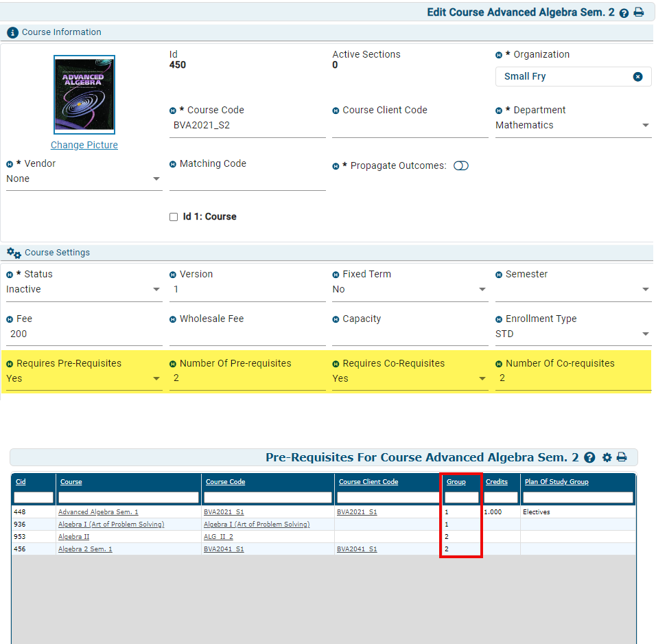This screenshot has height=644, width=656.
Task: Click the help icon beside Course Code
Action: coord(173,111)
